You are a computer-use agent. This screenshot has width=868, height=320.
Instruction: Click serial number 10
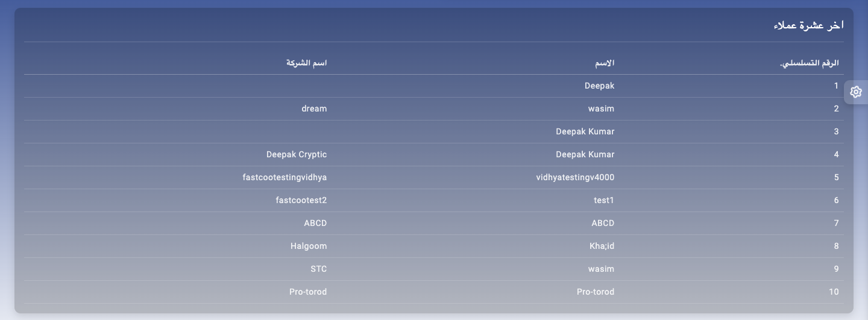click(834, 292)
